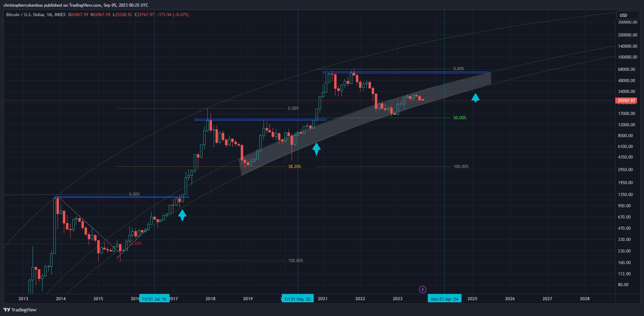Select the orange 38.20% Fibonacci label
Image resolution: width=644 pixels, height=316 pixels.
[x=294, y=167]
